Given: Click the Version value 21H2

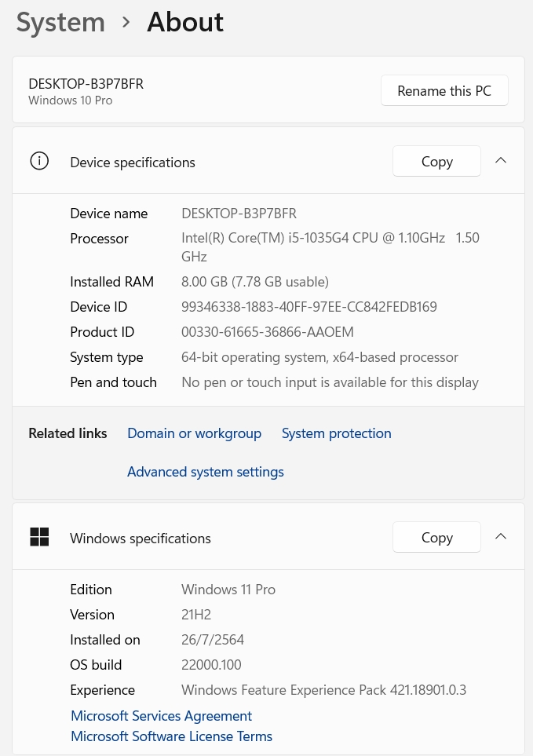Looking at the screenshot, I should pos(196,615).
